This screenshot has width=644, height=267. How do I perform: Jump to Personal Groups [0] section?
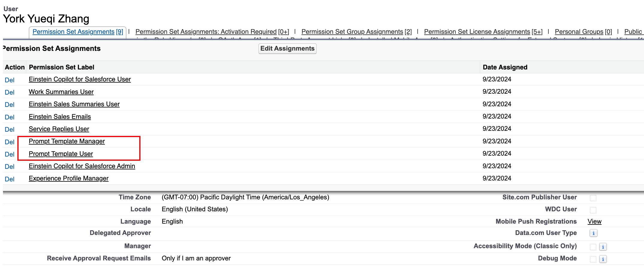click(583, 32)
